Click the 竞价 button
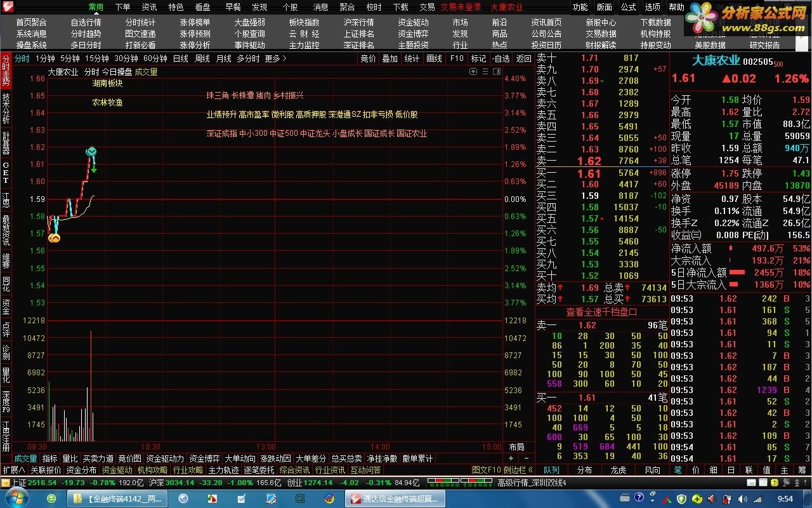The height and width of the screenshot is (508, 812). [x=368, y=58]
